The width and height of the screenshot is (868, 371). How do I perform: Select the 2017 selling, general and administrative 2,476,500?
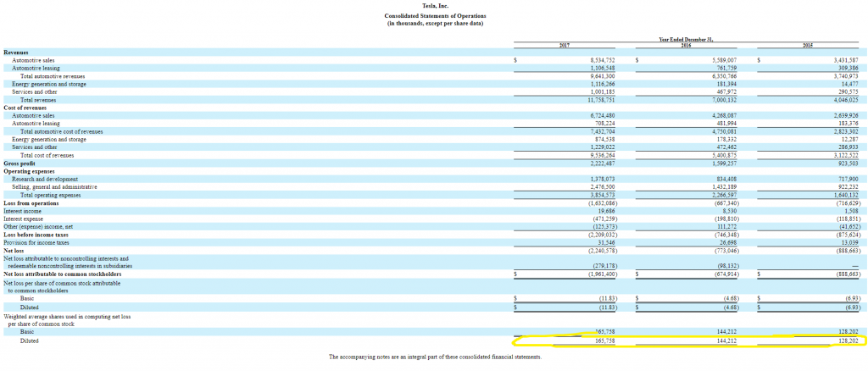603,187
